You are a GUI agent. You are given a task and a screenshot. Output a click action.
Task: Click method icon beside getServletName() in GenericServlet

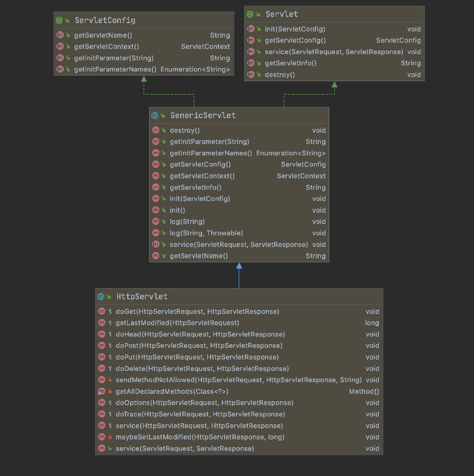(x=156, y=255)
